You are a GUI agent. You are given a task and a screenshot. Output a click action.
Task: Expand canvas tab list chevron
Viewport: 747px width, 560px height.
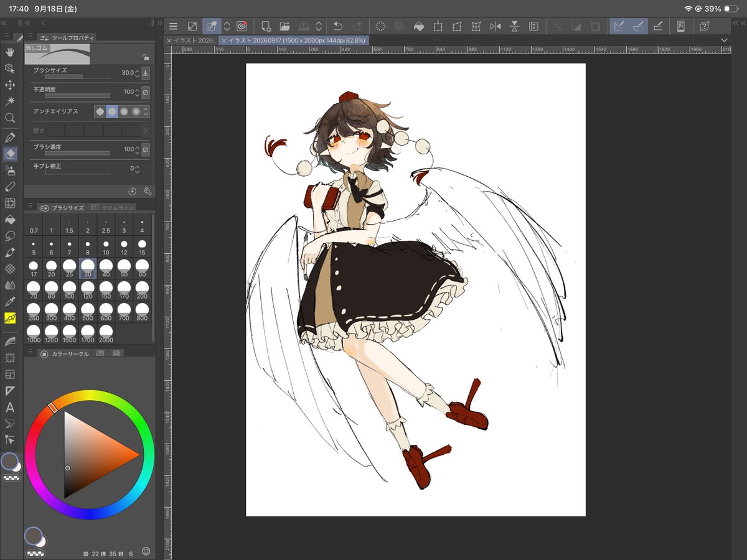[724, 40]
